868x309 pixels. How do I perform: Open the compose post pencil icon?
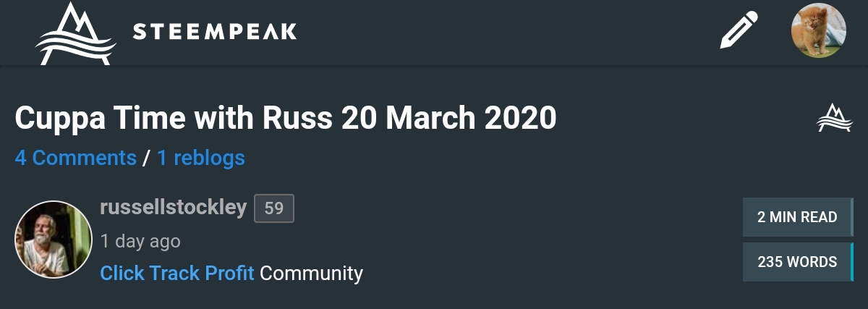[739, 30]
